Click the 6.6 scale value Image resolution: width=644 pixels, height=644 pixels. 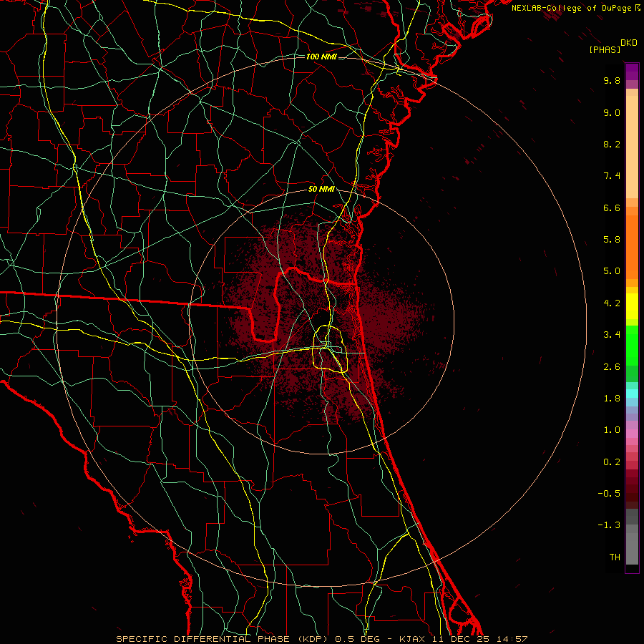coord(612,208)
